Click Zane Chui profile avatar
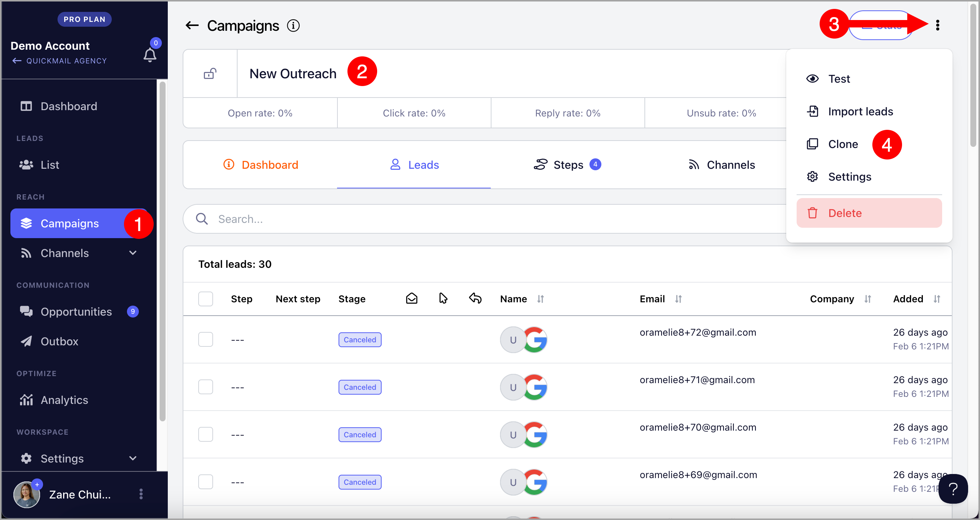This screenshot has width=980, height=520. tap(27, 494)
